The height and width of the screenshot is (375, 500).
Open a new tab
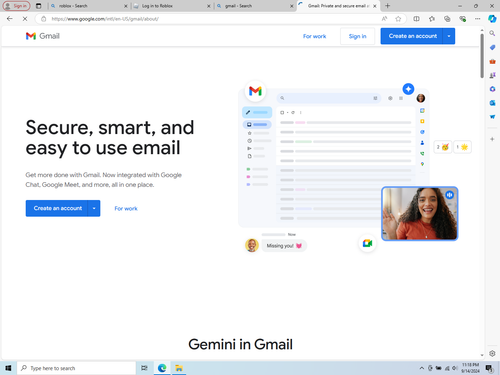point(387,6)
